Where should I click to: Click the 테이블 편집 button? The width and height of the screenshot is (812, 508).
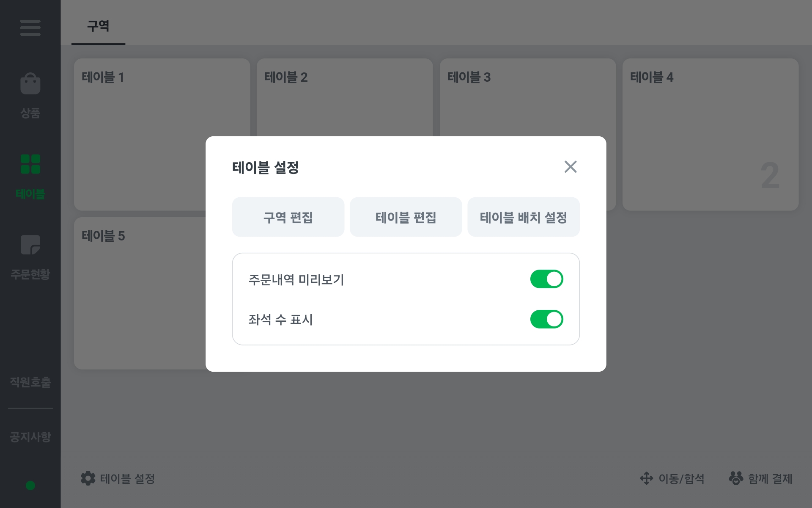click(x=406, y=217)
